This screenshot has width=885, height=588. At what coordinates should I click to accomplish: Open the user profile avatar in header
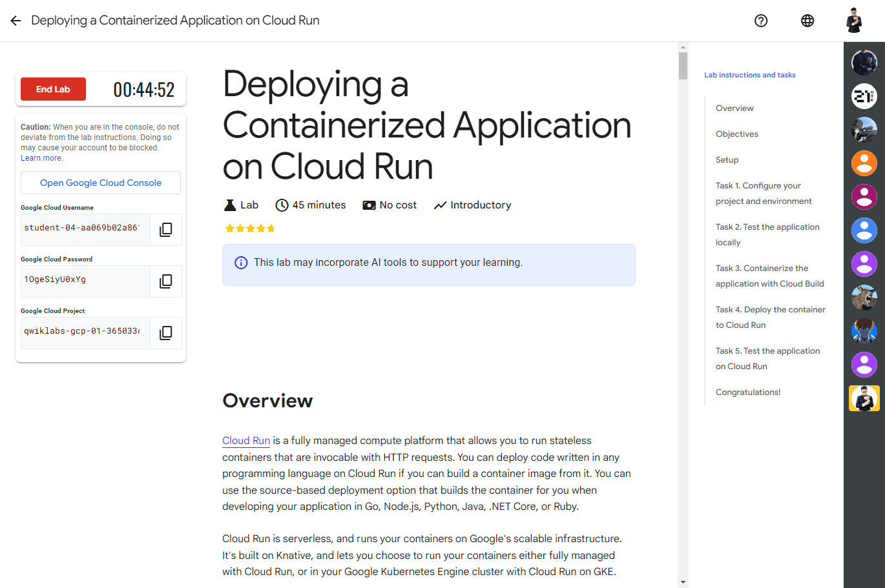[x=854, y=21]
